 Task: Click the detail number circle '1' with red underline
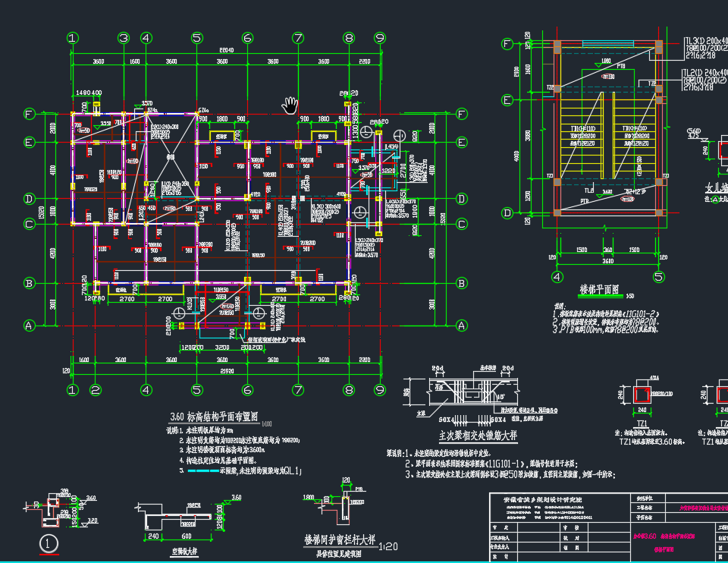[x=49, y=543]
